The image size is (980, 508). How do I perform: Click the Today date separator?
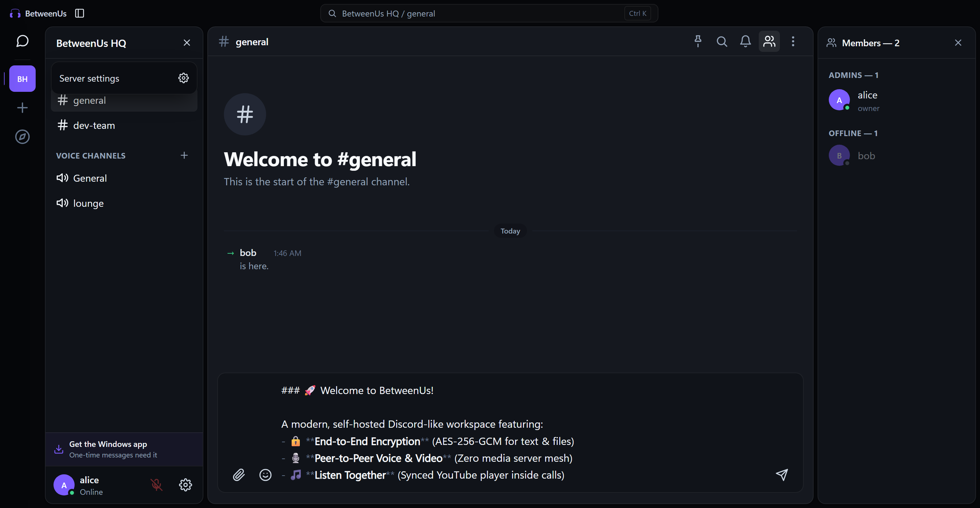click(x=510, y=231)
